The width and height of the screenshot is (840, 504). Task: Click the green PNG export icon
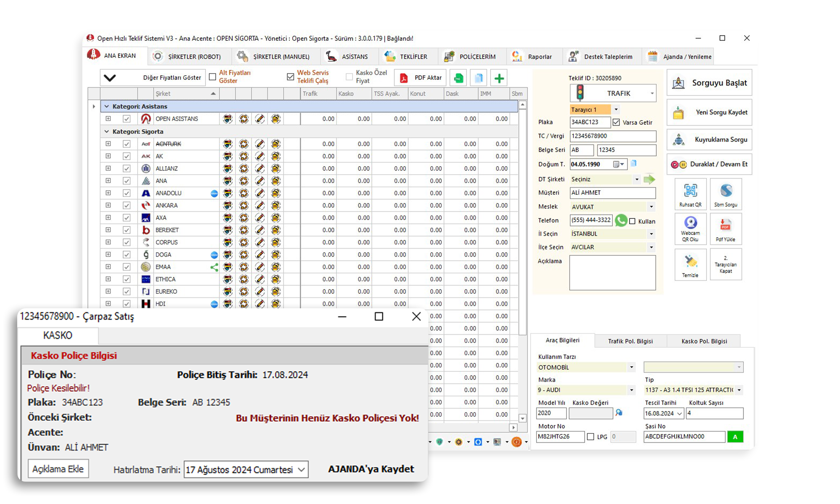coord(459,78)
